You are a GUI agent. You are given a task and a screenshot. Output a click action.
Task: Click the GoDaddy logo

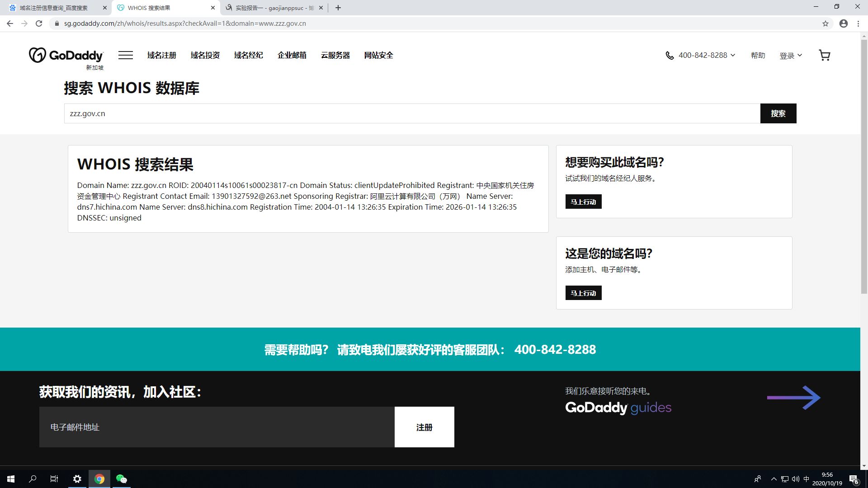66,56
